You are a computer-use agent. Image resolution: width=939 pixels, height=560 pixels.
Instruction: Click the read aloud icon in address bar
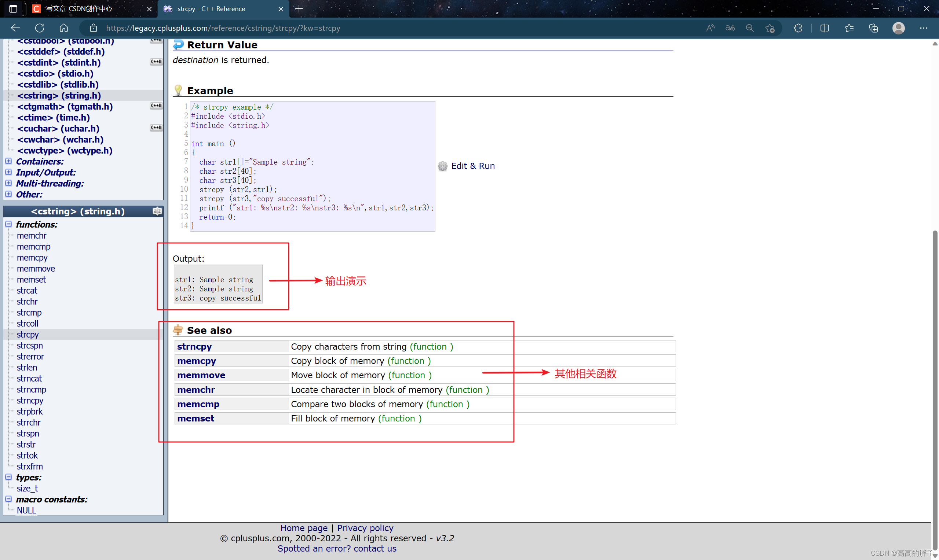[x=710, y=28]
